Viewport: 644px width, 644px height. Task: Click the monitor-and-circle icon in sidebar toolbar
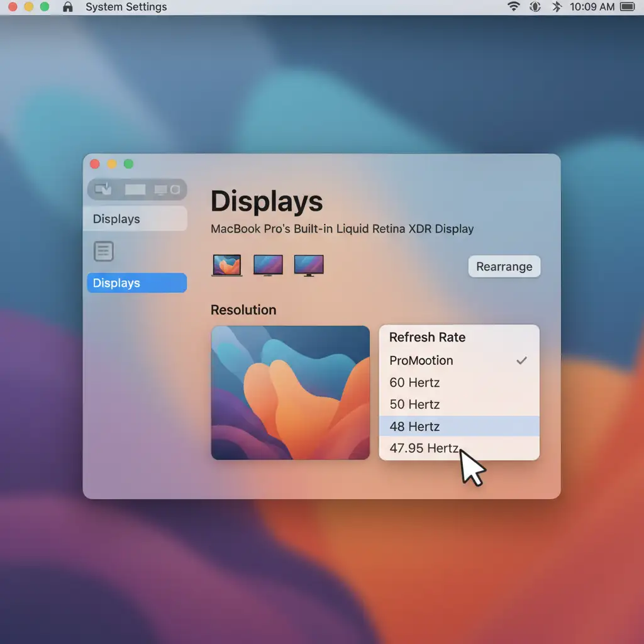[167, 189]
